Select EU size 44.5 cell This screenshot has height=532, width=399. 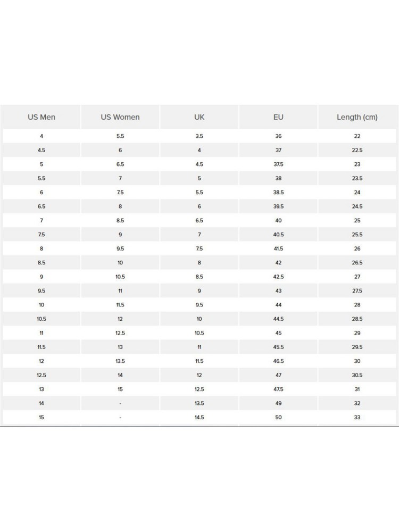point(278,319)
